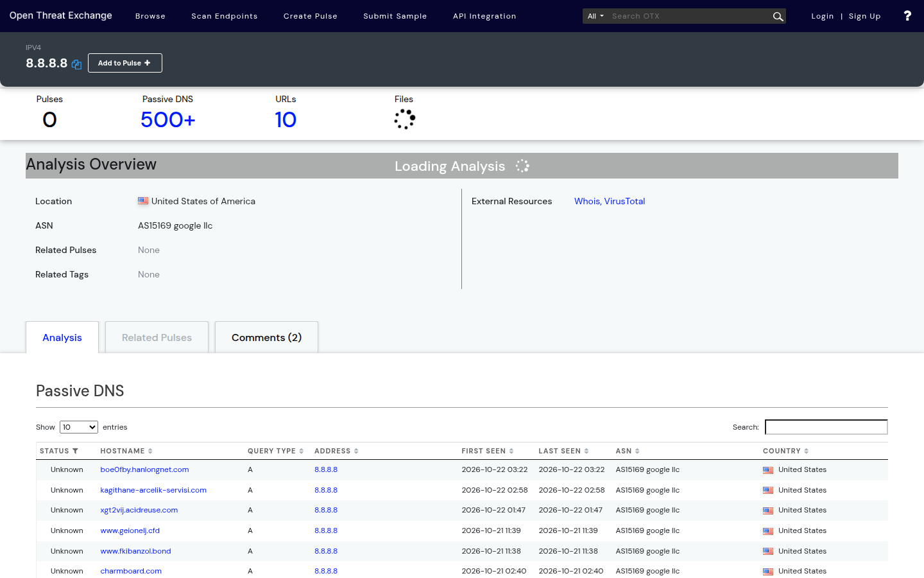924x578 pixels.
Task: Select the AS15169 google llc ASN value
Action: tap(175, 225)
